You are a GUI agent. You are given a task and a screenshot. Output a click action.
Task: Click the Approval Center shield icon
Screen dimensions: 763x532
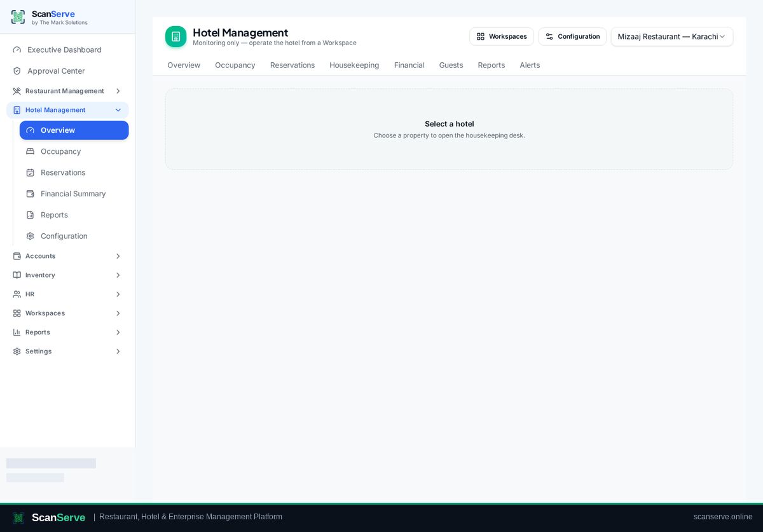pos(17,71)
